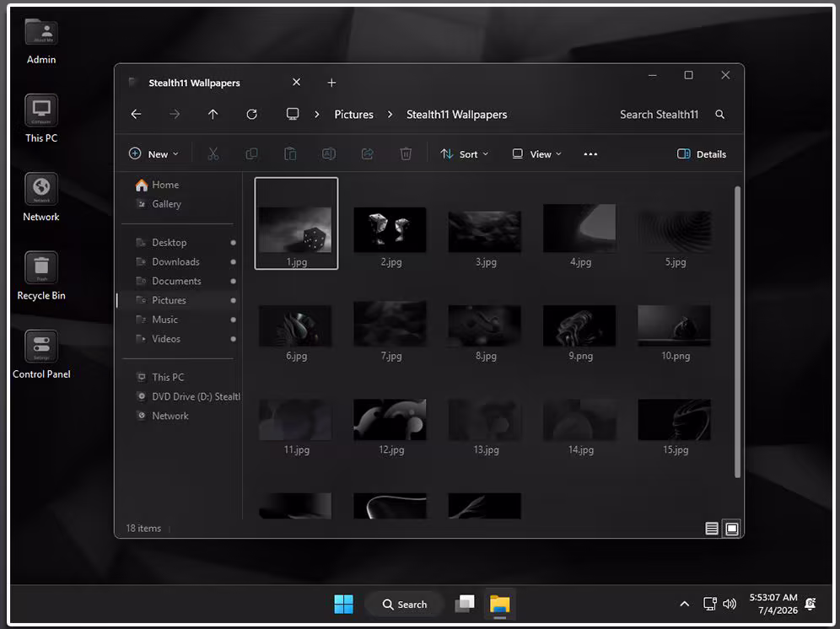This screenshot has width=840, height=629.
Task: Add a new Explorer tab
Action: tap(331, 83)
